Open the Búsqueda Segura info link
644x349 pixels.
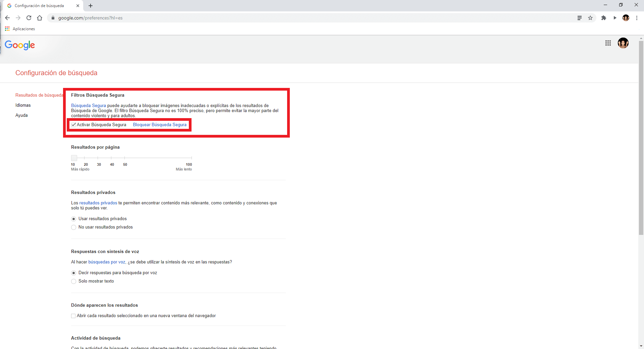[x=89, y=106]
